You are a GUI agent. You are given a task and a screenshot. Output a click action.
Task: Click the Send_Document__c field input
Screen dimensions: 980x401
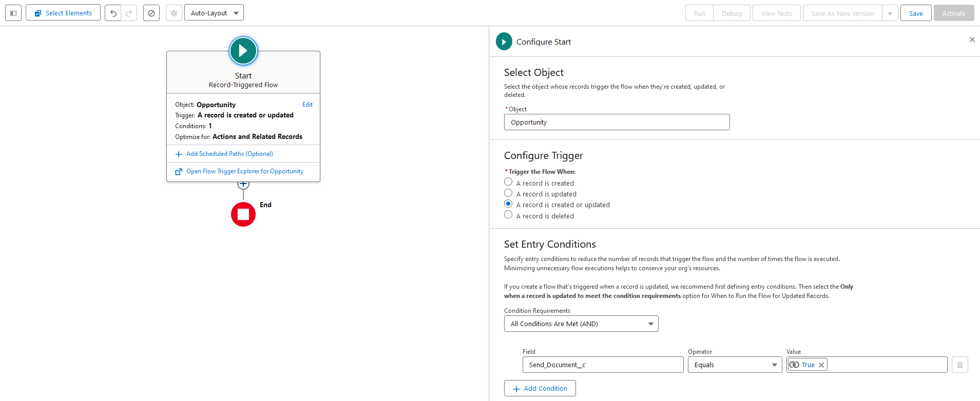[x=603, y=365]
